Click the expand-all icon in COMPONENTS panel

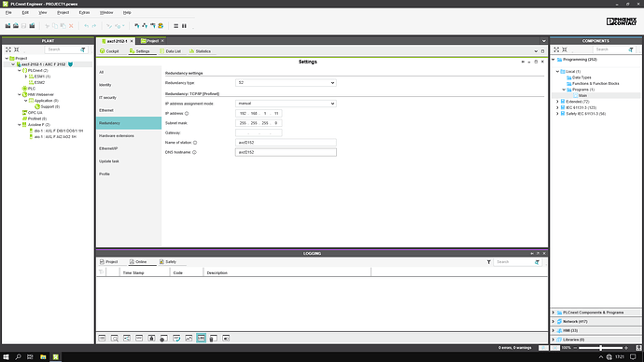(556, 49)
